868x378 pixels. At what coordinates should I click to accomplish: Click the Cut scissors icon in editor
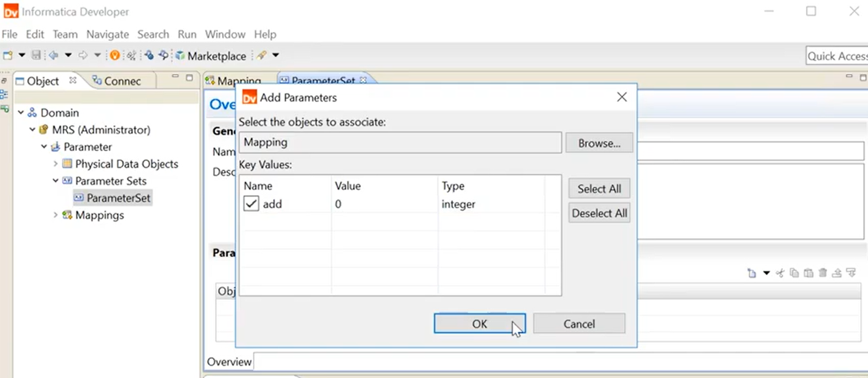(780, 273)
